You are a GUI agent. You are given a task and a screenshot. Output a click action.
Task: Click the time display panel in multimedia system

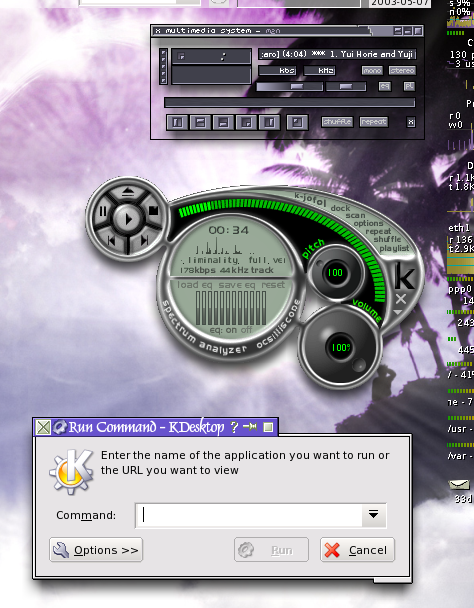[211, 56]
